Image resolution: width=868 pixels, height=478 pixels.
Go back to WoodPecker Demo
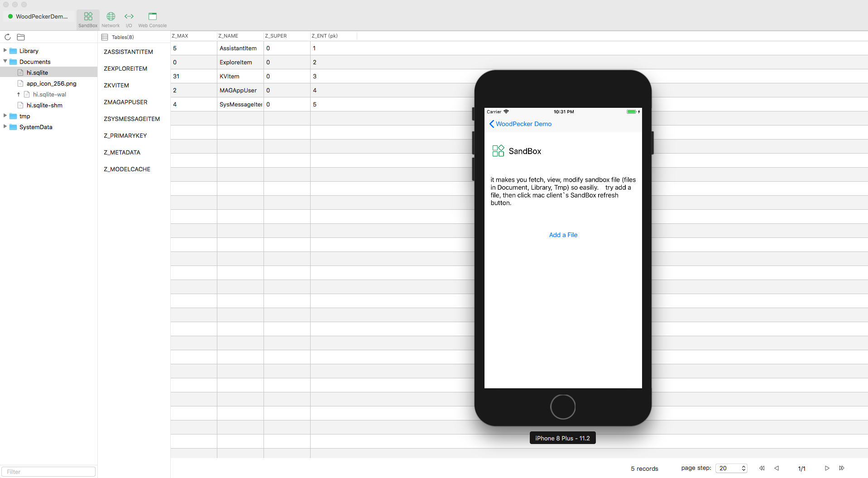click(x=520, y=124)
